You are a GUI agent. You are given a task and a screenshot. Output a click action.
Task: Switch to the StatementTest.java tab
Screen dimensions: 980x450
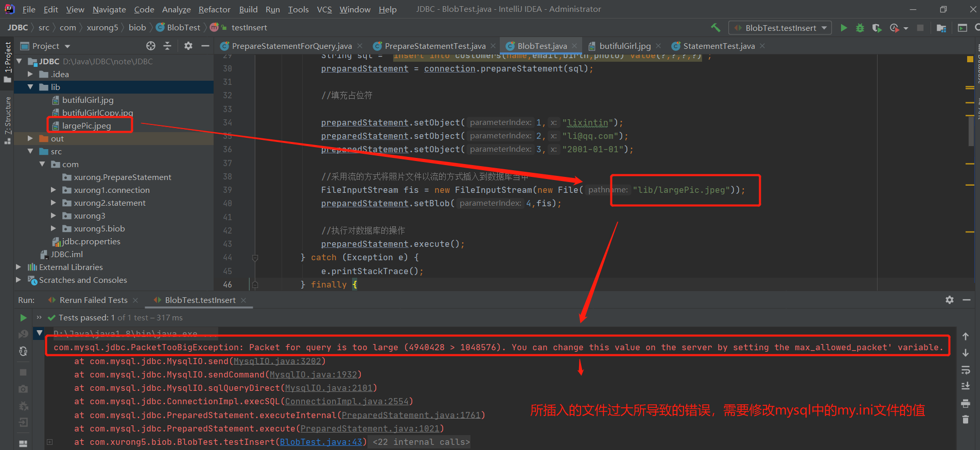click(x=719, y=46)
